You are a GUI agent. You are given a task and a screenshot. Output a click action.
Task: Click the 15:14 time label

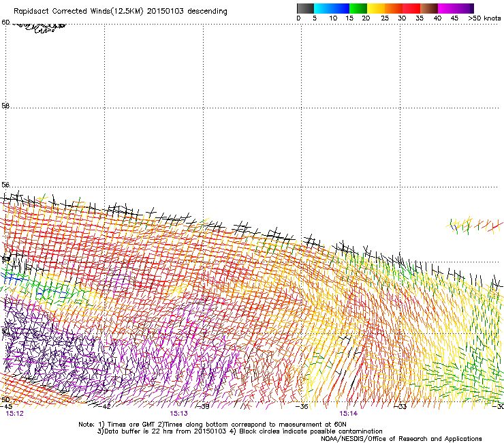pyautogui.click(x=349, y=414)
